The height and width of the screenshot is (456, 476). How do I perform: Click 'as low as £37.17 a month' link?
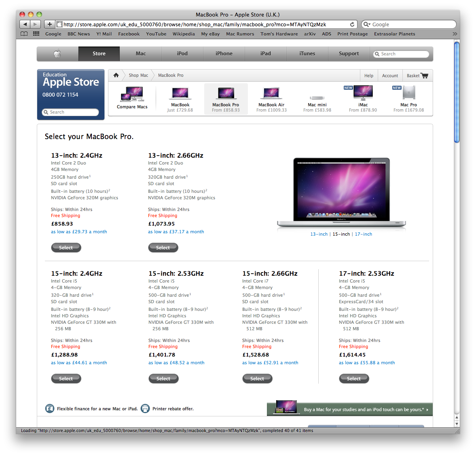tap(176, 232)
